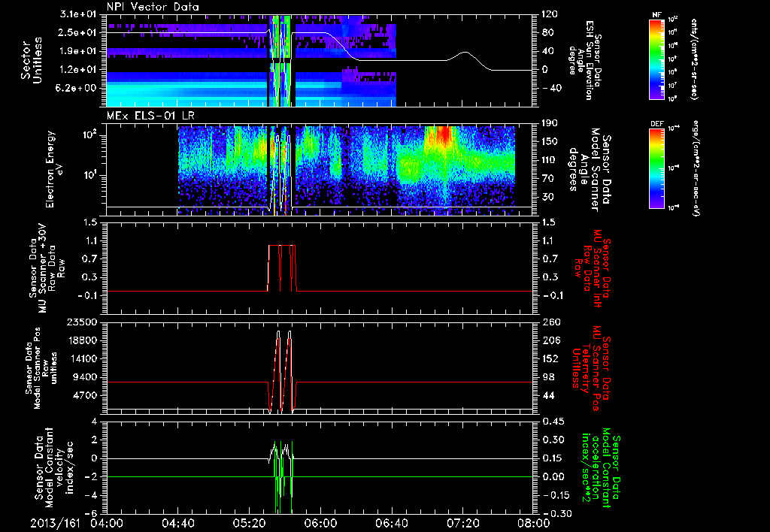
Task: Select the green acceleration axis label
Action: (602, 467)
